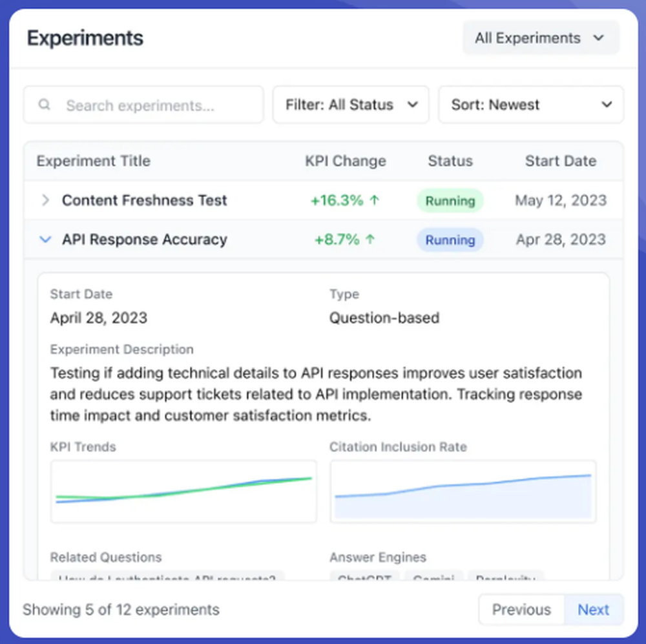
Task: Sort by the Start Date column header
Action: [560, 161]
